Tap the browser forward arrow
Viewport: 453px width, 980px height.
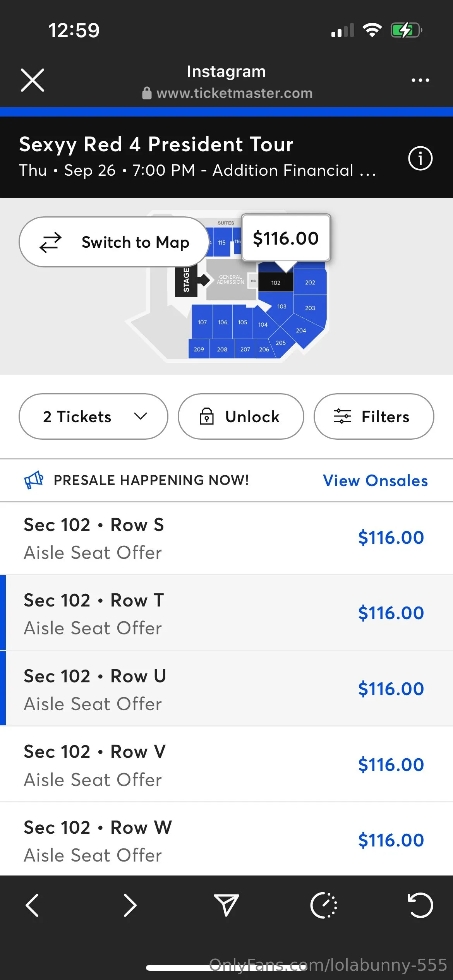point(130,905)
